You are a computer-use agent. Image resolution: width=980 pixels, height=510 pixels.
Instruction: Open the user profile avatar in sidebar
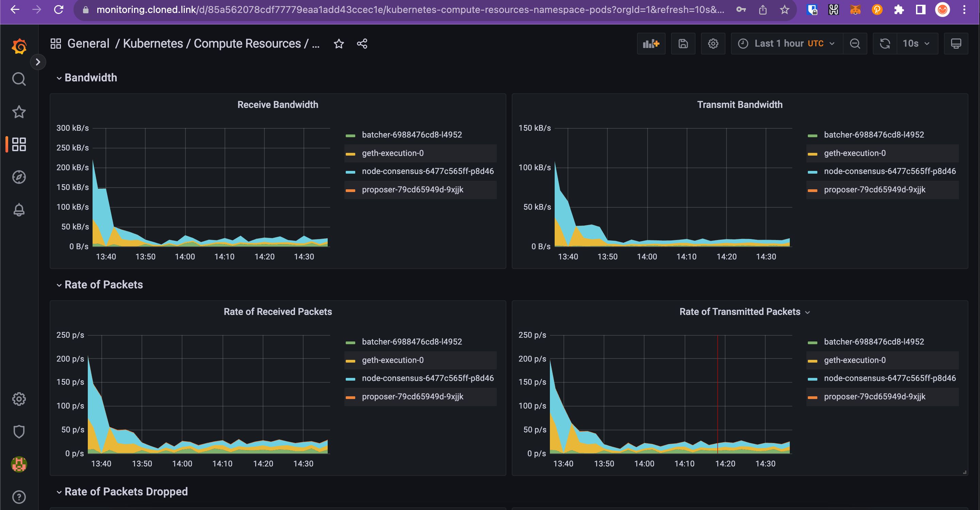click(19, 464)
